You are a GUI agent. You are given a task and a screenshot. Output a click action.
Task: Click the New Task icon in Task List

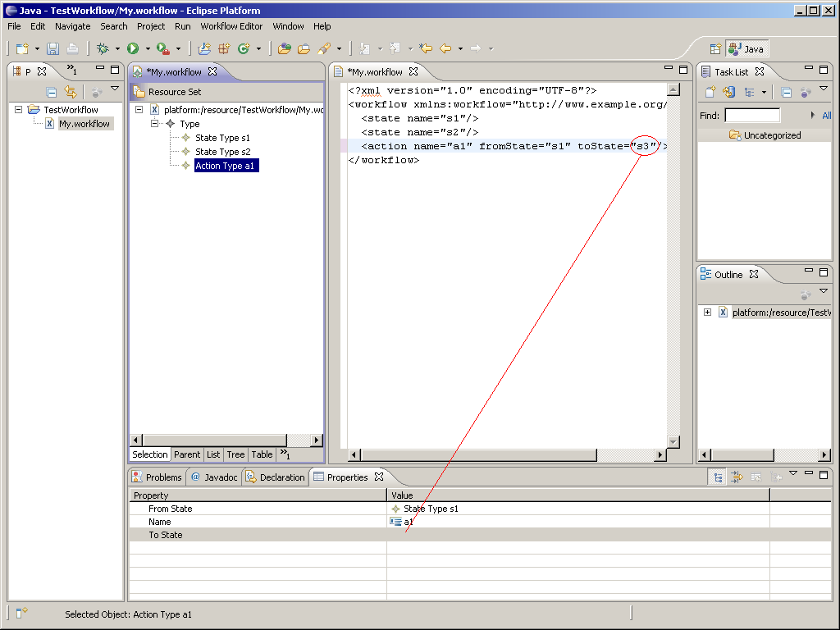(x=710, y=93)
